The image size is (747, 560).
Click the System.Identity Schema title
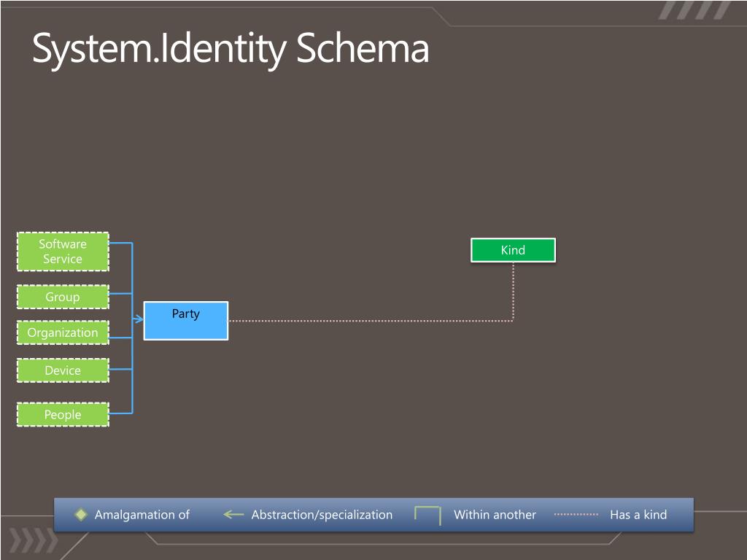[231, 49]
